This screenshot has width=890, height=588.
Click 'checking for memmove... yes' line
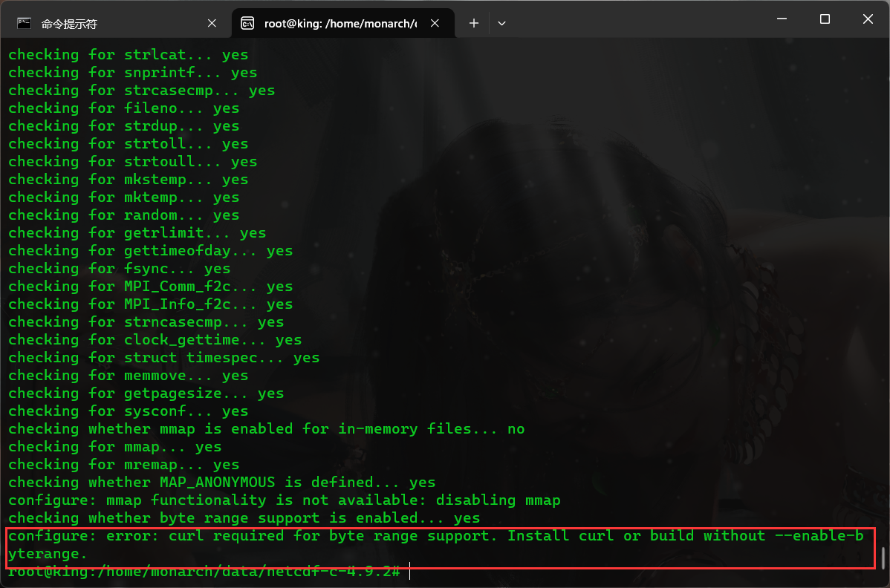tap(129, 376)
